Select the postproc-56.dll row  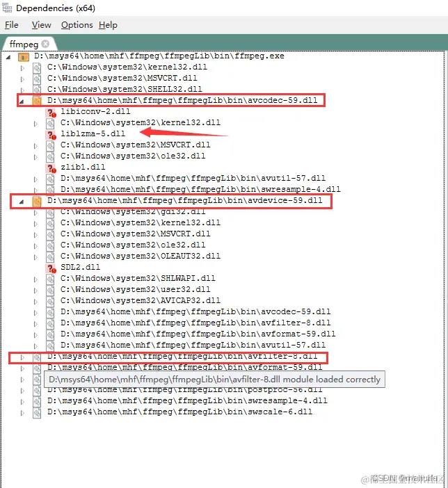[185, 390]
